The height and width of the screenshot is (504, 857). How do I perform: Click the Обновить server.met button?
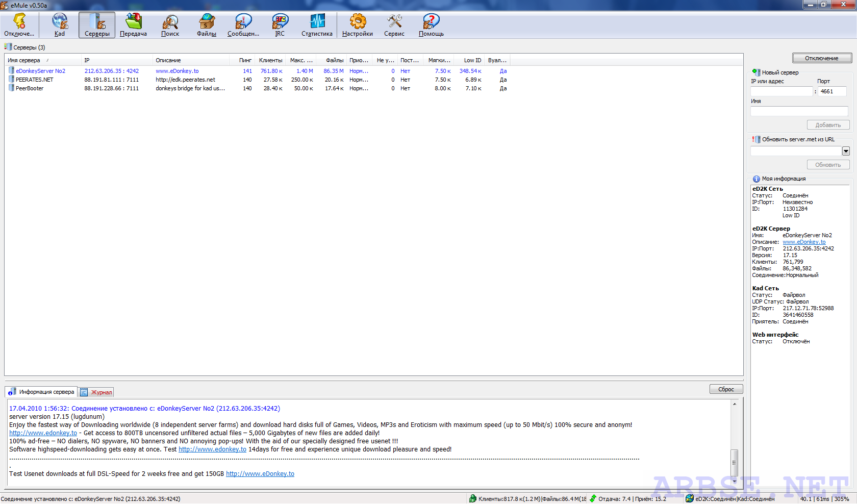click(828, 165)
